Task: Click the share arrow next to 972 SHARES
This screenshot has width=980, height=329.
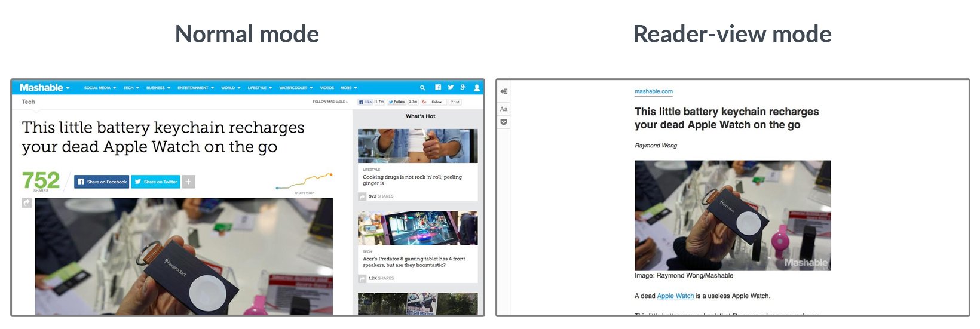Action: (362, 196)
